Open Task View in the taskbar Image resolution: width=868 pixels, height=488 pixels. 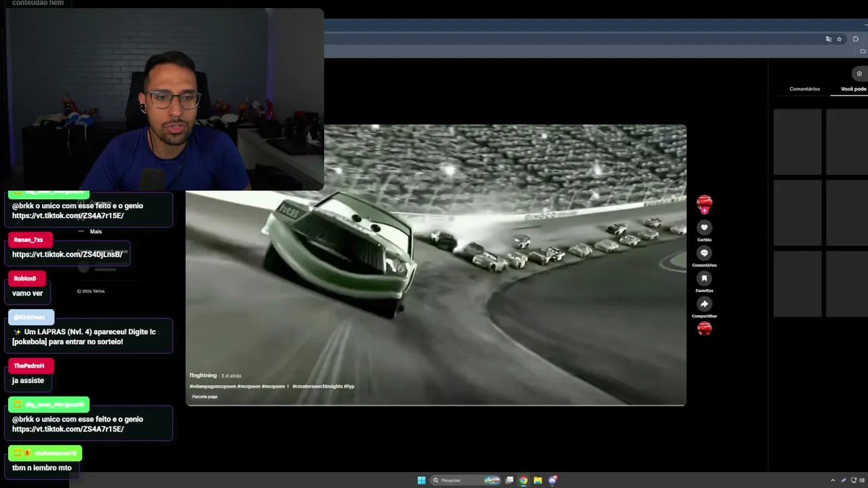pyautogui.click(x=509, y=481)
